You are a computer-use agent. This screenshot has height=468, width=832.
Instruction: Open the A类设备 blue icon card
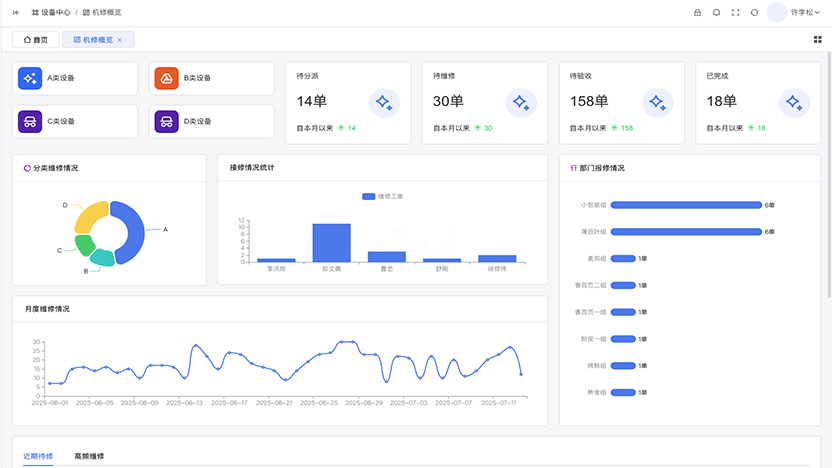tap(75, 78)
